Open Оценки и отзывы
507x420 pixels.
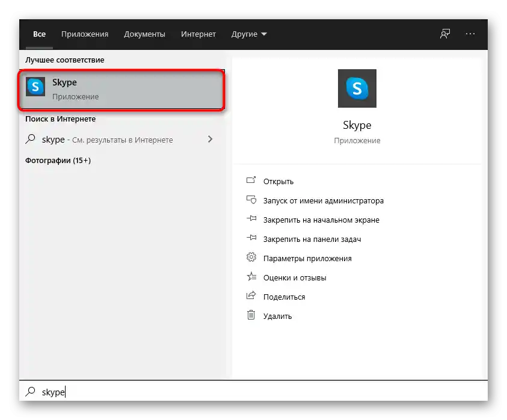pos(295,278)
